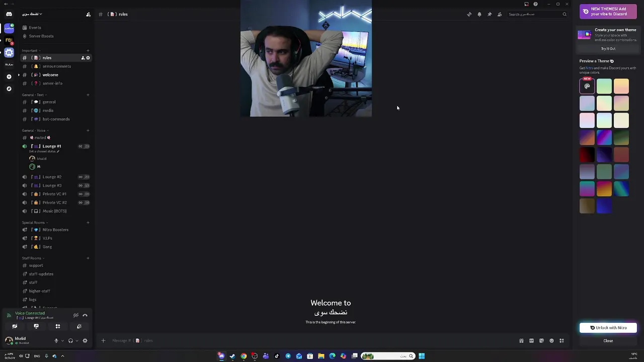
Task: Join the Music [BOTS] voice channel
Action: (x=55, y=211)
